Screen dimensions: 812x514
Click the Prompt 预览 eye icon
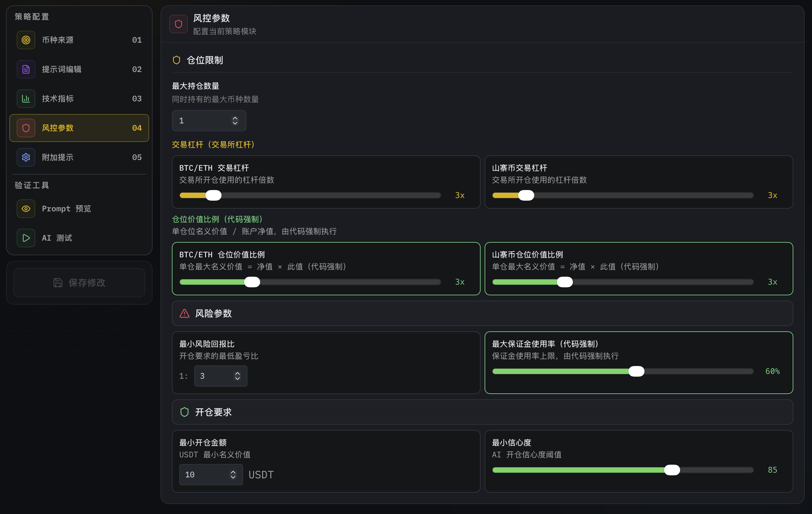pyautogui.click(x=26, y=209)
